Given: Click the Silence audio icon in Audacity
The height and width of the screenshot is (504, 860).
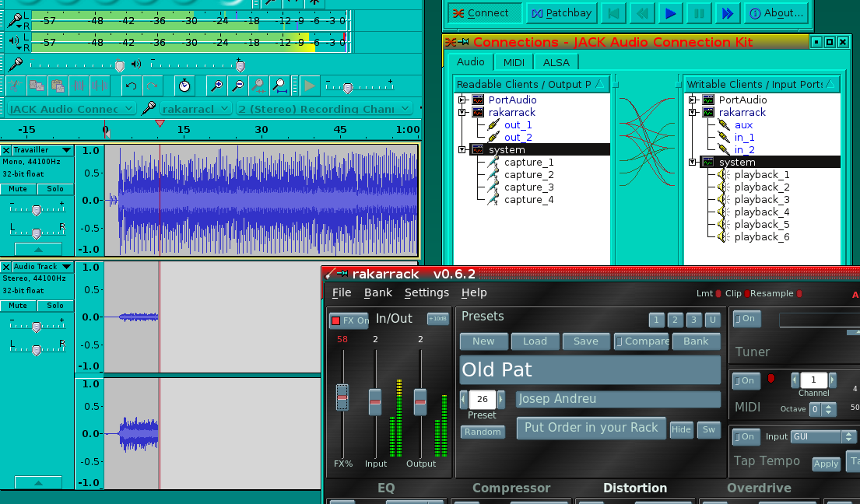Looking at the screenshot, I should click(x=100, y=86).
